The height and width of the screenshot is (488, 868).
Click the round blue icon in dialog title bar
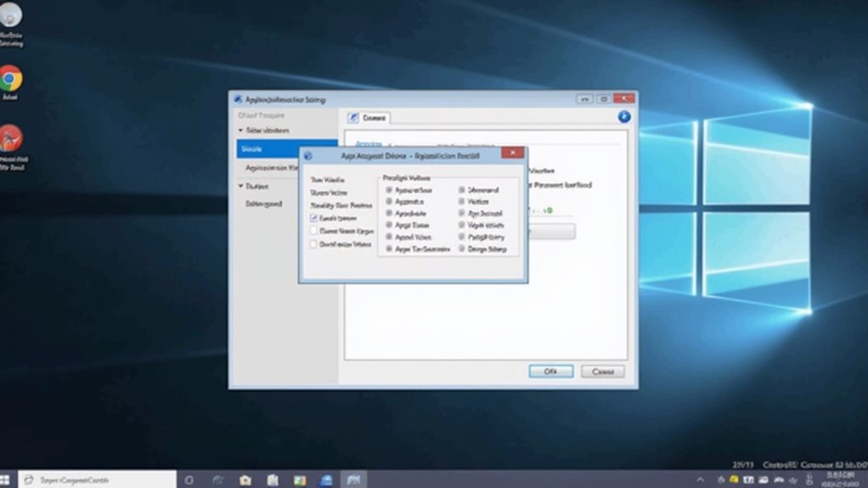click(307, 156)
